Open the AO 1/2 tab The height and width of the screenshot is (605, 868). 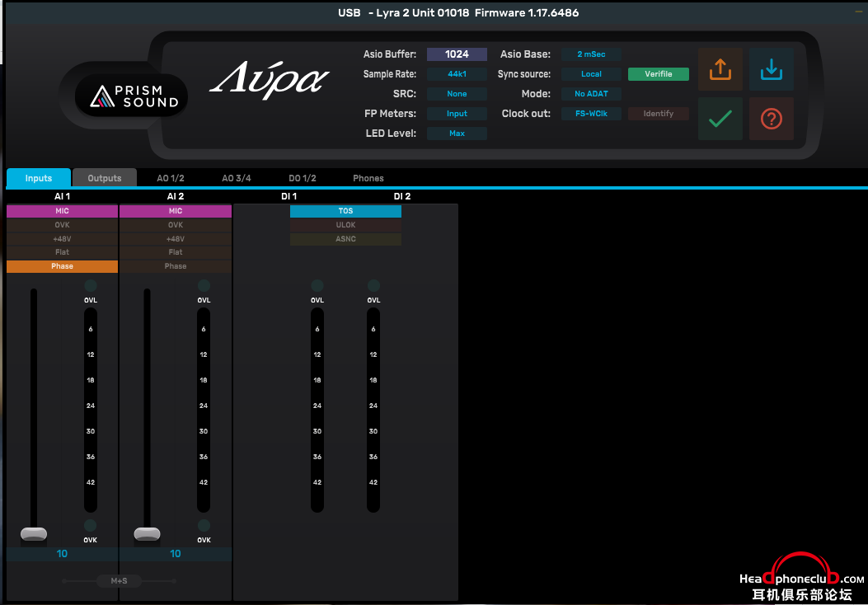tap(171, 178)
